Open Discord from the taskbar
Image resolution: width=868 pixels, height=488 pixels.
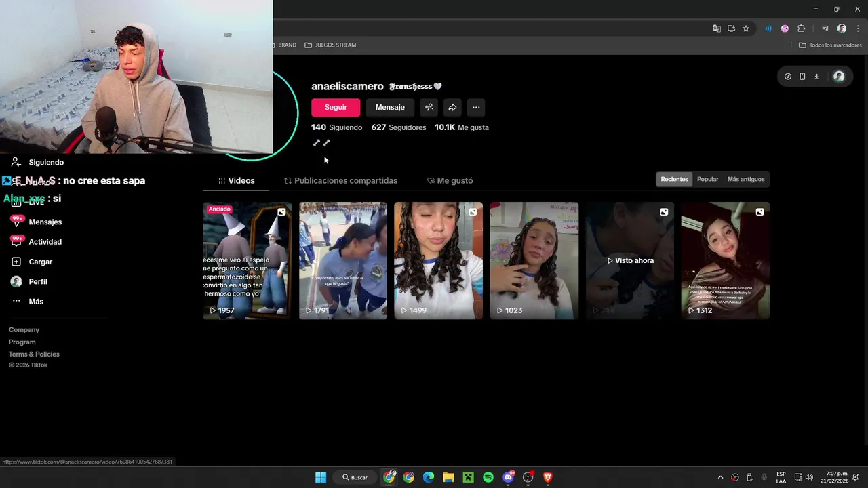tap(508, 477)
